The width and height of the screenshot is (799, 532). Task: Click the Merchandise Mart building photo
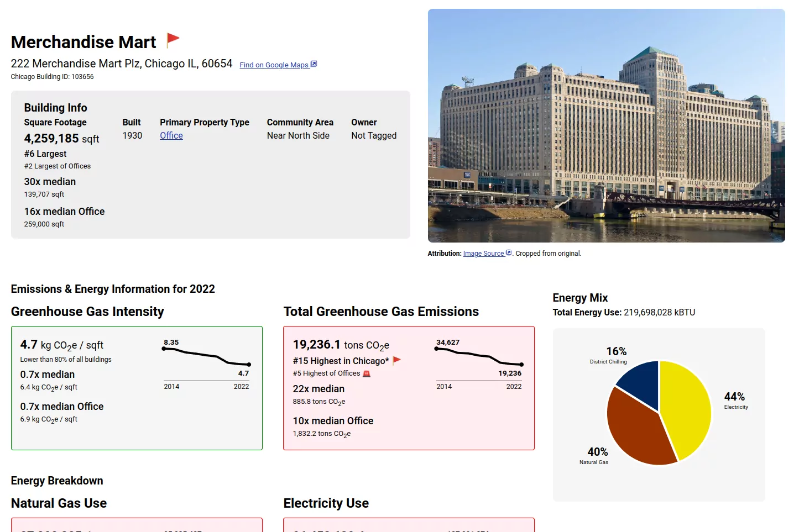click(x=606, y=125)
